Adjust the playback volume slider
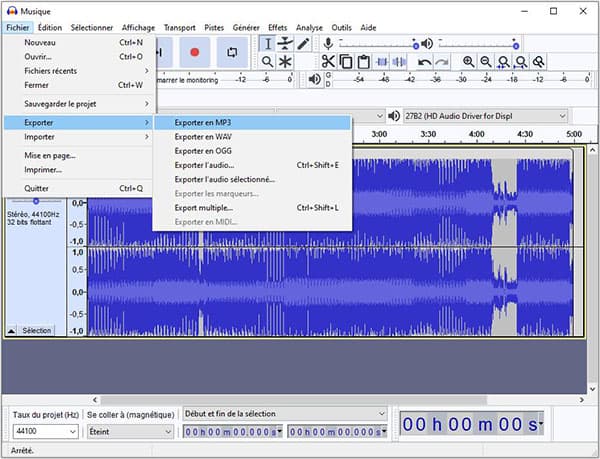This screenshot has height=459, width=600. [478, 45]
